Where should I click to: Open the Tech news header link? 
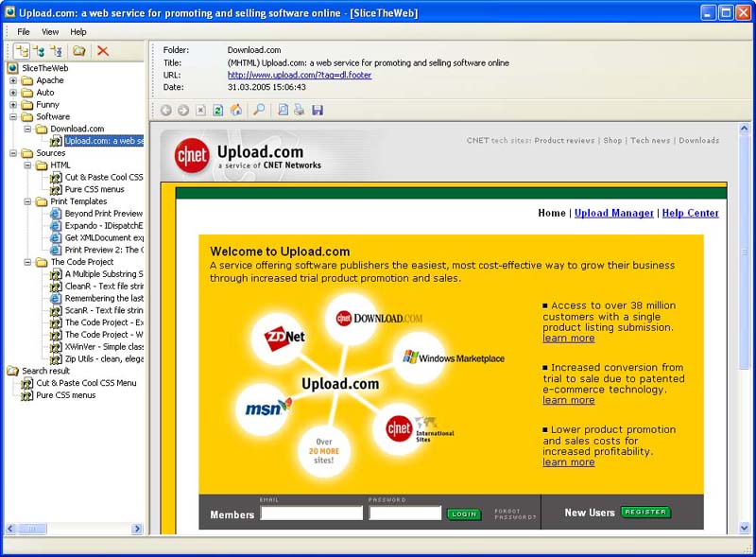(650, 141)
